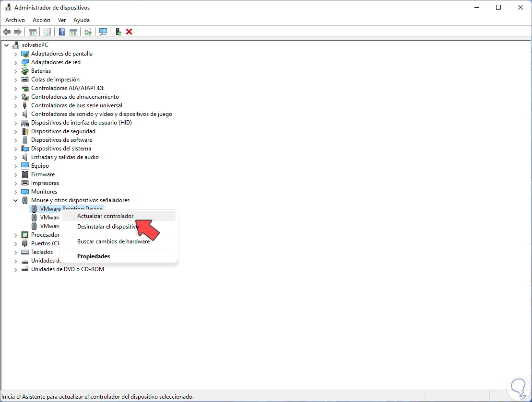Click the red X uninstall device icon
Image resolution: width=532 pixels, height=402 pixels.
(x=129, y=32)
